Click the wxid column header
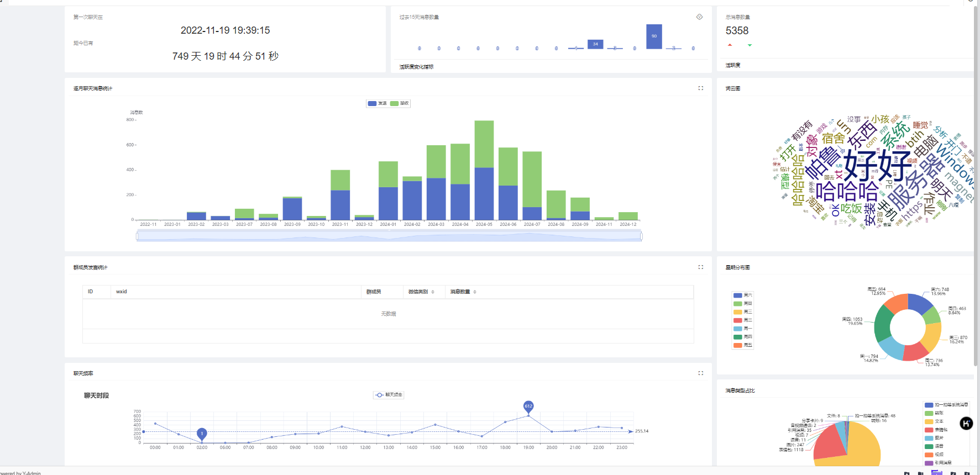This screenshot has height=475, width=980. tap(122, 292)
